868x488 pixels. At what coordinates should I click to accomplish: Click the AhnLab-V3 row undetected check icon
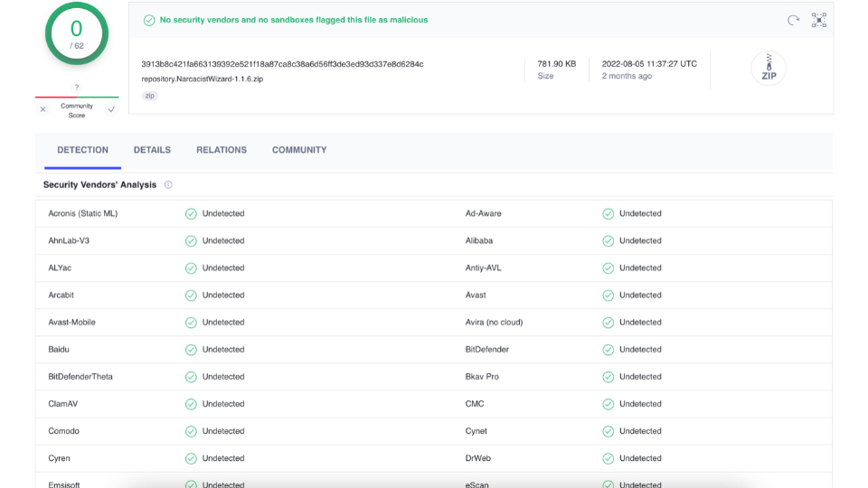pyautogui.click(x=191, y=241)
